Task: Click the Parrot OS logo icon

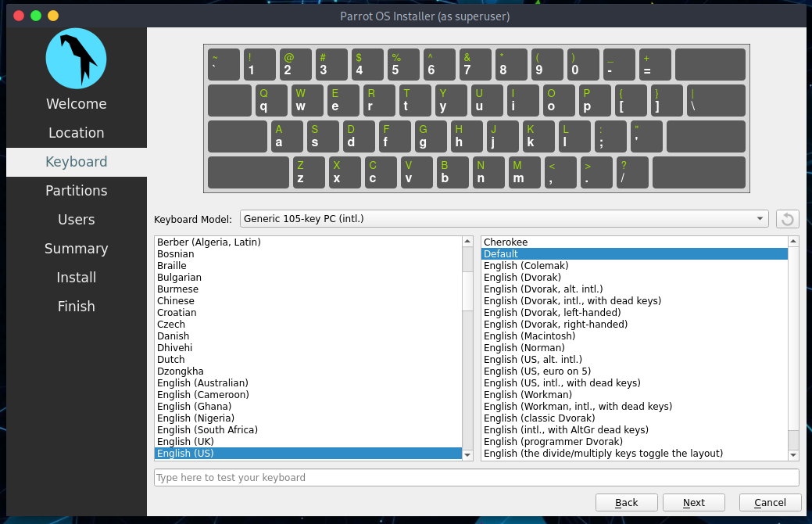Action: click(76, 58)
